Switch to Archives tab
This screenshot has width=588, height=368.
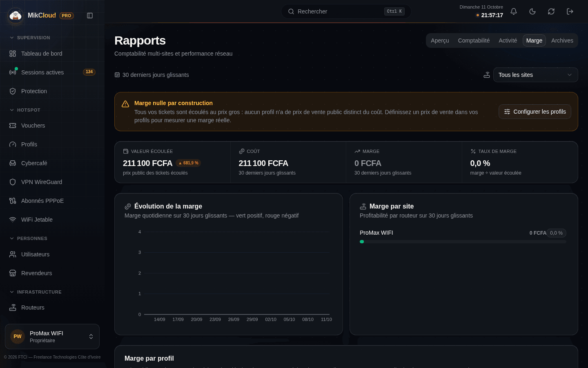pos(562,40)
